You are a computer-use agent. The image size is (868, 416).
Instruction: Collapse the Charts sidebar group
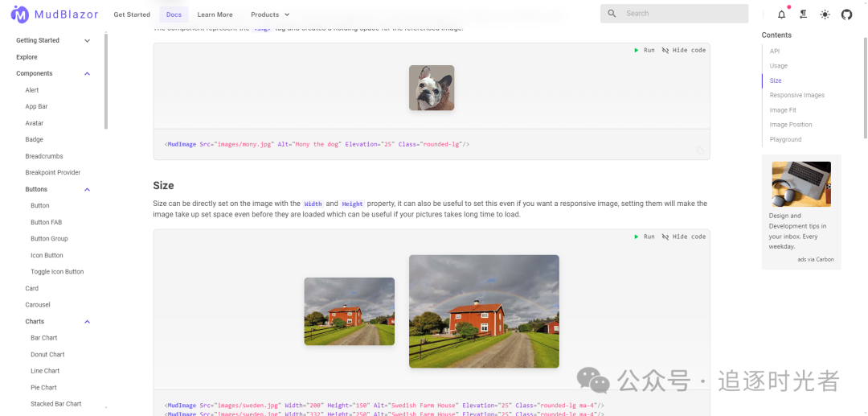tap(58, 321)
